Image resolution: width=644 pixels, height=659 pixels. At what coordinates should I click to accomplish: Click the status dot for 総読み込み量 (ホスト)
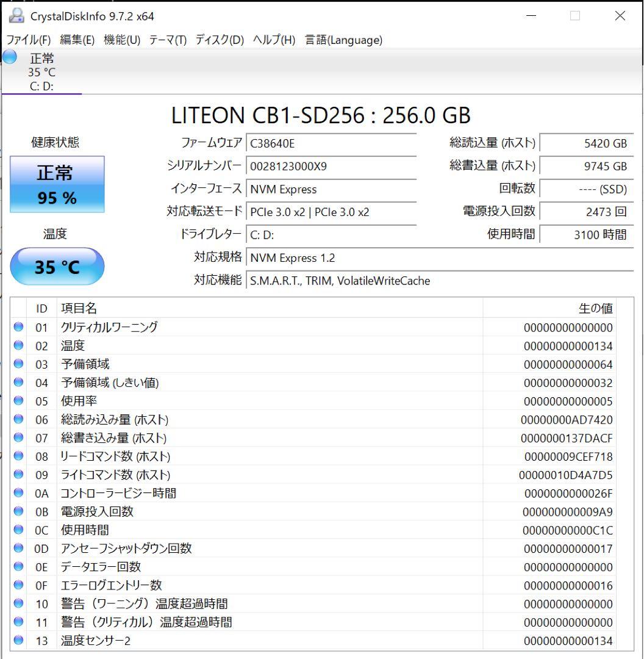[18, 419]
